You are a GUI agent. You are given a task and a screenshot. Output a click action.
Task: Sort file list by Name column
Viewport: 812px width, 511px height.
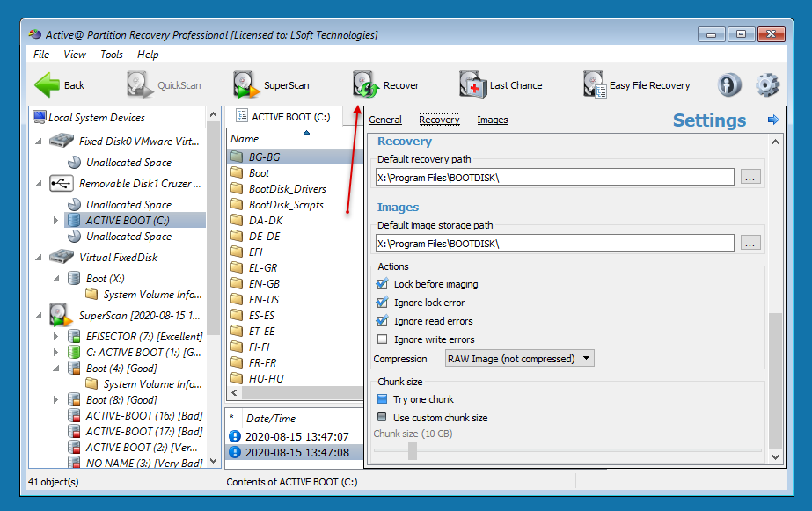[x=294, y=139]
